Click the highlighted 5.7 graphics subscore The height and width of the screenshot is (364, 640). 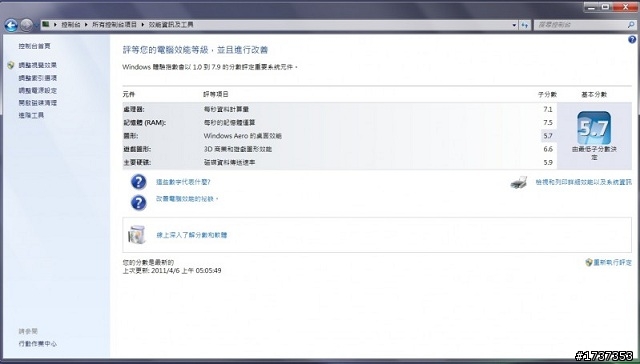pyautogui.click(x=548, y=136)
